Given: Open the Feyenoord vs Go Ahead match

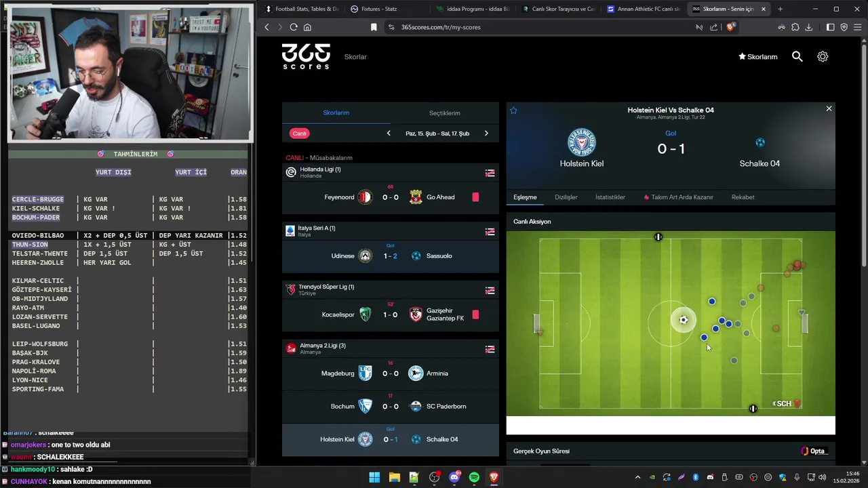Looking at the screenshot, I should (x=391, y=197).
